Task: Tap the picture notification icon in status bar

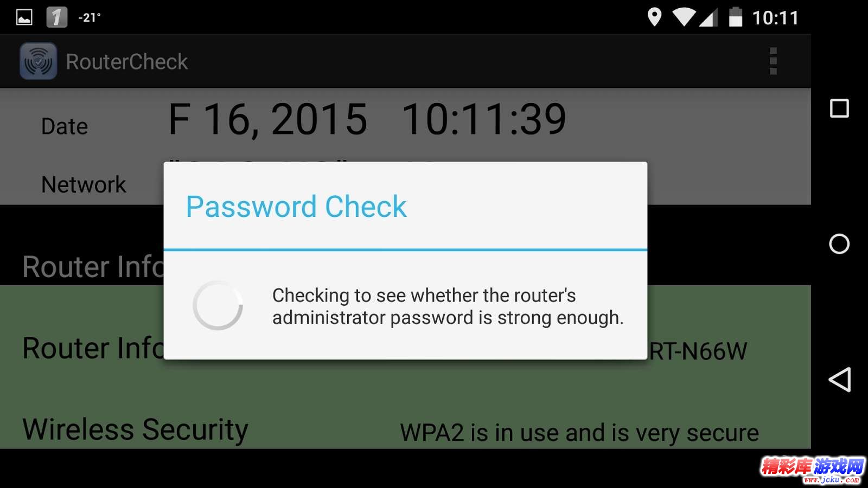Action: click(x=24, y=17)
